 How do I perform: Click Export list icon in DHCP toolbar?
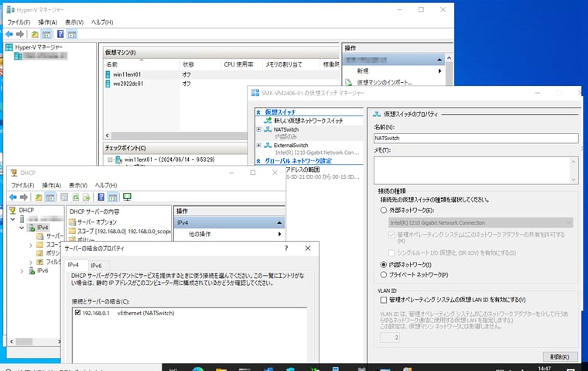(86, 198)
